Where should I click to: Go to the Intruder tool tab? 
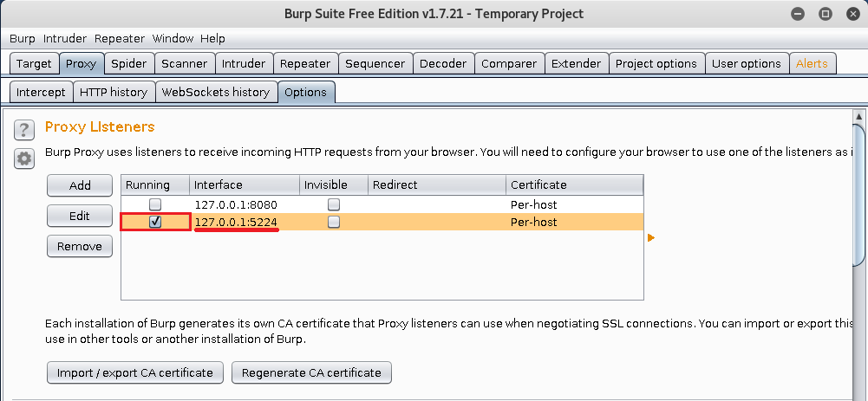[x=244, y=63]
